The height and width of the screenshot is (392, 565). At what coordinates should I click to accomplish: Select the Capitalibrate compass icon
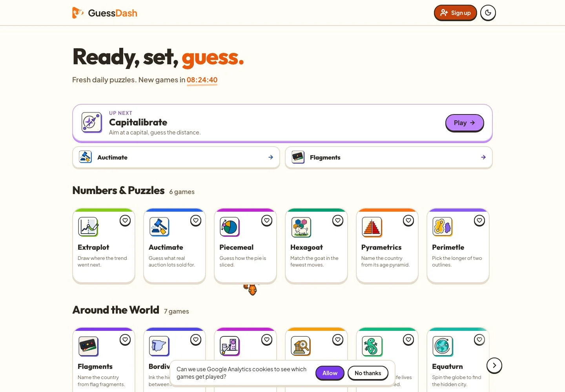point(91,122)
